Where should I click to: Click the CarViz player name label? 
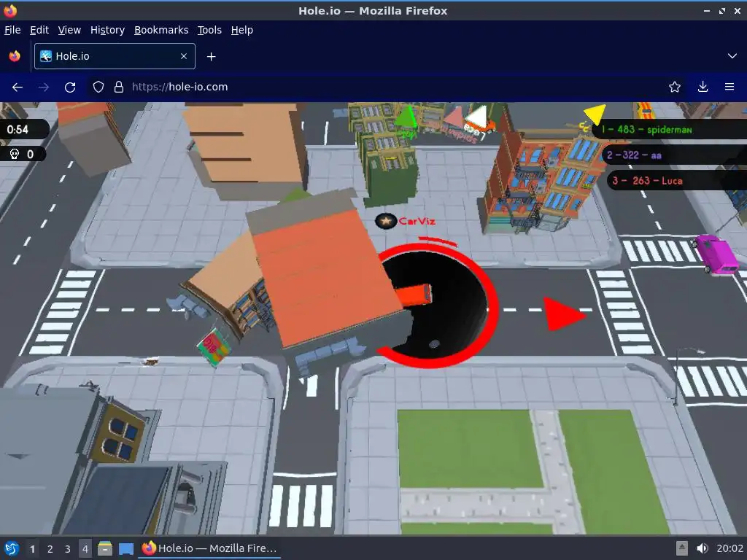417,221
